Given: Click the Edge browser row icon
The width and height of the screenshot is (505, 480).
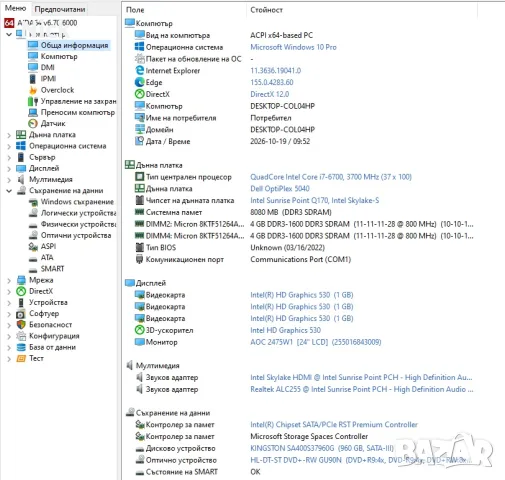Looking at the screenshot, I should pos(139,82).
